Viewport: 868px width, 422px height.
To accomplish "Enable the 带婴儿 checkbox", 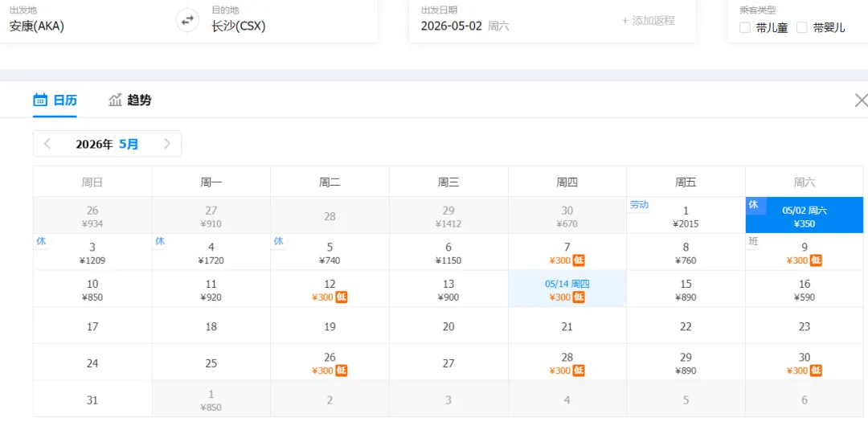I will pos(802,27).
